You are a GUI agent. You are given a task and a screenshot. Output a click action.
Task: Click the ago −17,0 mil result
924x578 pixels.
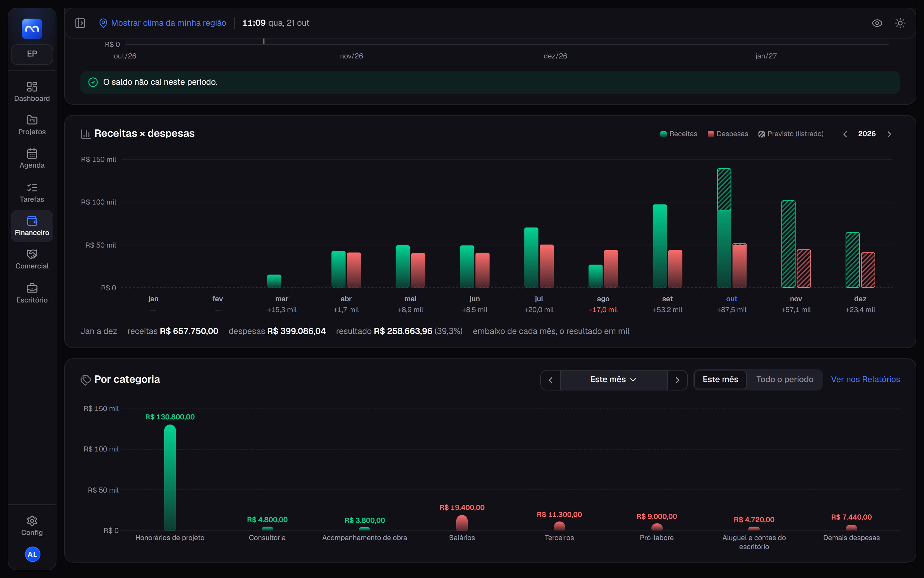point(603,310)
